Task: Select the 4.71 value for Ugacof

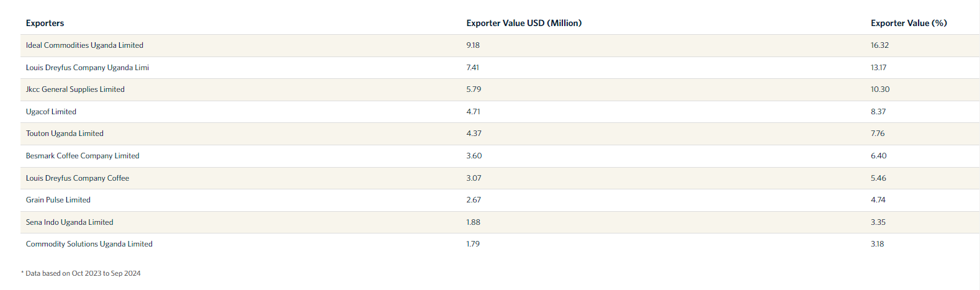Action: pyautogui.click(x=474, y=112)
